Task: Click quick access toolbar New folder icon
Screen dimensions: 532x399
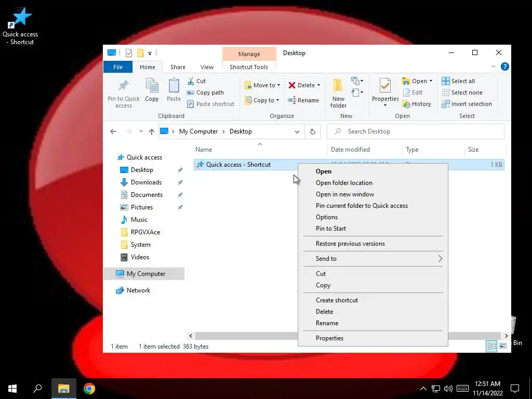Action: pos(140,53)
